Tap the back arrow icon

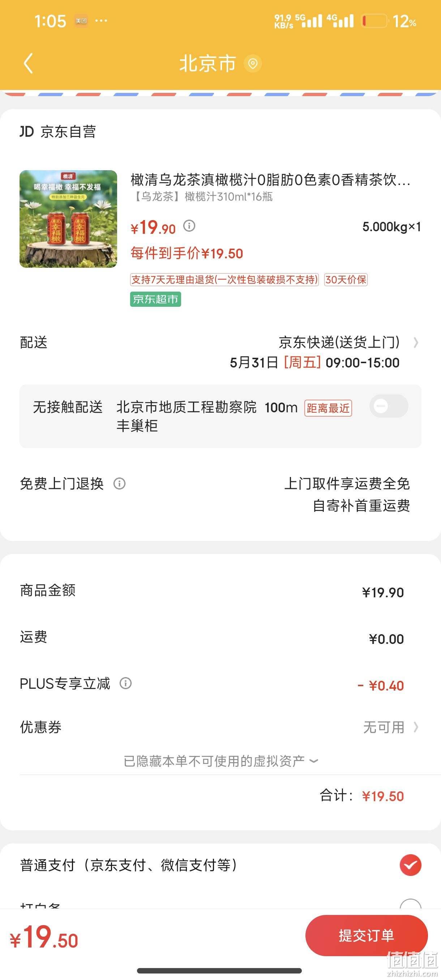point(28,63)
